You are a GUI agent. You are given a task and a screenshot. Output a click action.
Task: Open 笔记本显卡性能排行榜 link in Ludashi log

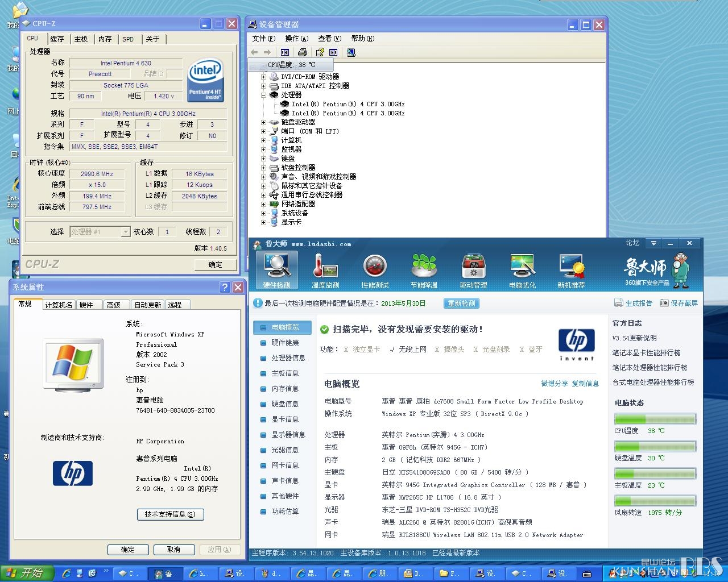click(x=646, y=353)
